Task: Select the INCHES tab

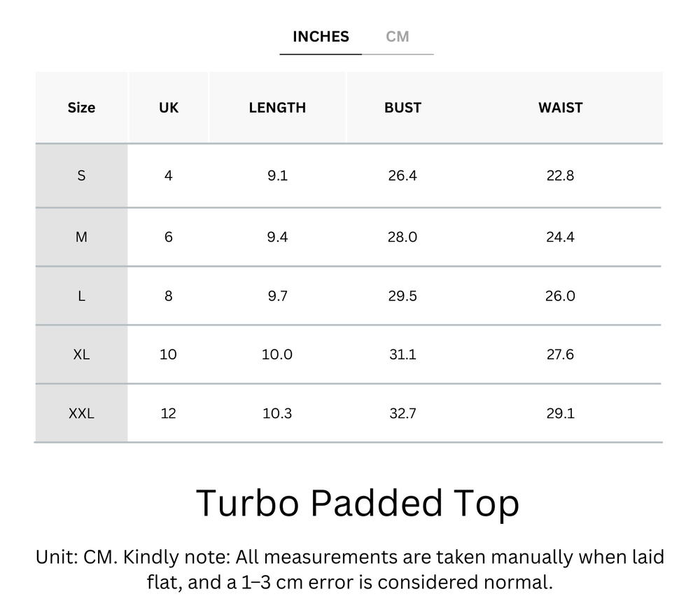Action: [x=320, y=36]
